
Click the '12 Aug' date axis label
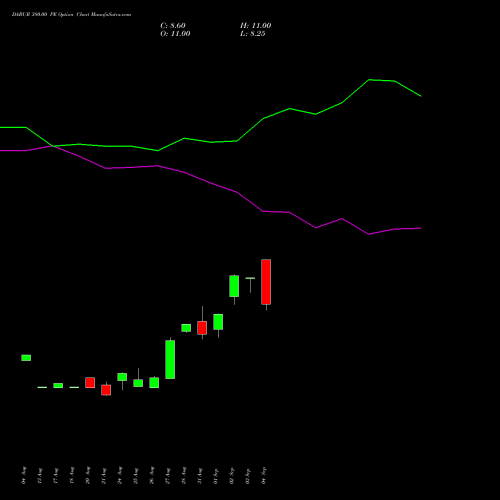pos(40,475)
